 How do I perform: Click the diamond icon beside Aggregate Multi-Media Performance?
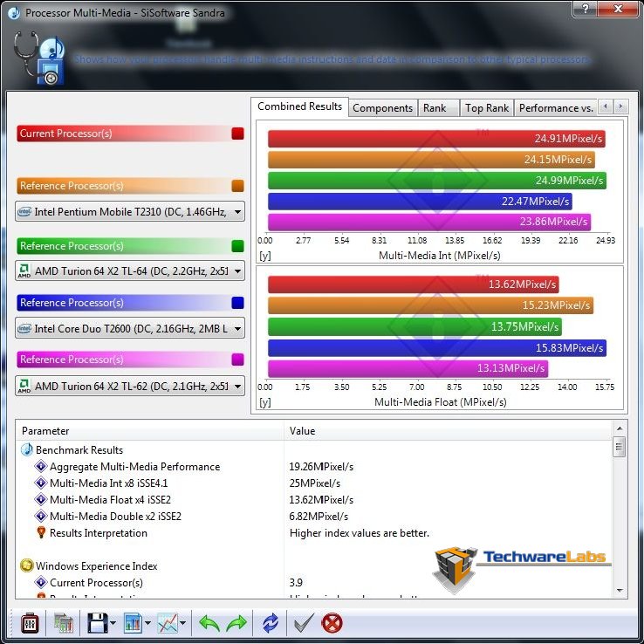pyautogui.click(x=41, y=467)
